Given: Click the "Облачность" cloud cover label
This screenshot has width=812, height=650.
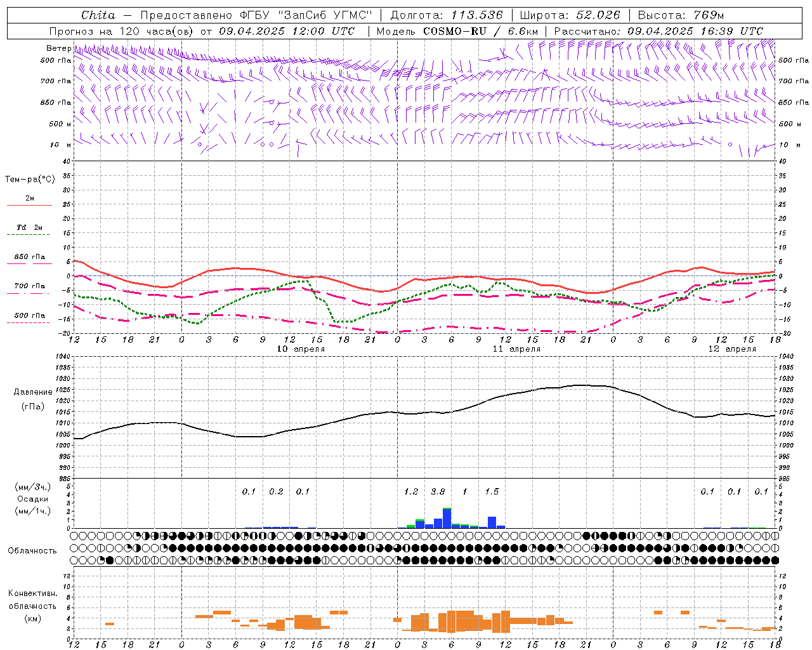Looking at the screenshot, I should pos(32,551).
